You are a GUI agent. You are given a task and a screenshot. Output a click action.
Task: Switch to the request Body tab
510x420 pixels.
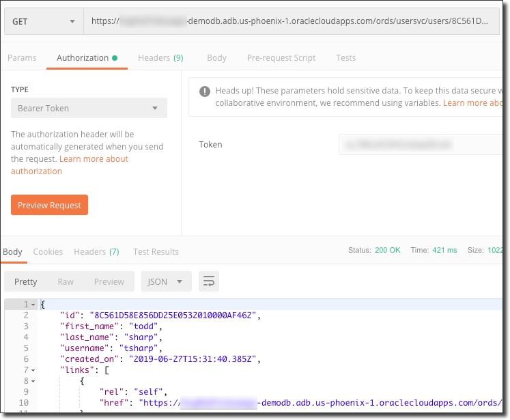[216, 58]
